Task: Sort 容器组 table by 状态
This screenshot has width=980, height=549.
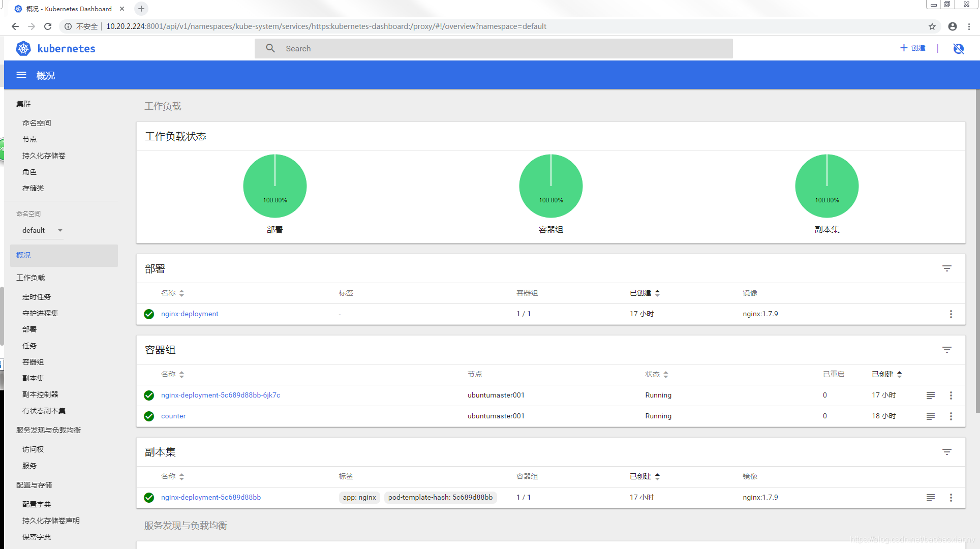Action: [x=657, y=374]
